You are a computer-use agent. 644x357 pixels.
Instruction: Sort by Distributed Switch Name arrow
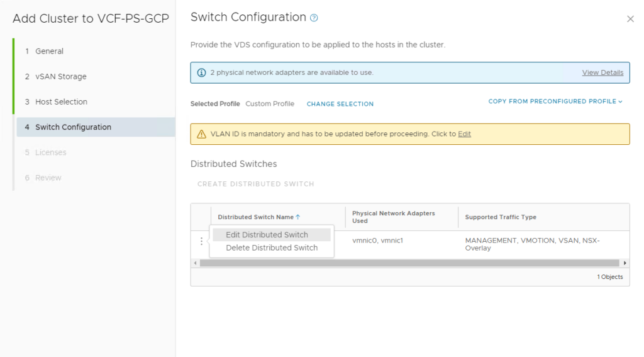tap(298, 217)
